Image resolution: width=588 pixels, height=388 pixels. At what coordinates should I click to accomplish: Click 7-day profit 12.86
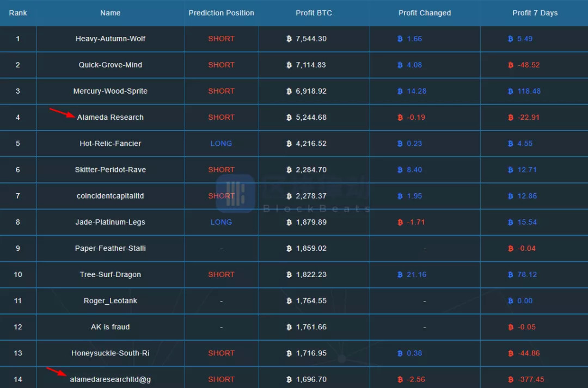click(527, 196)
